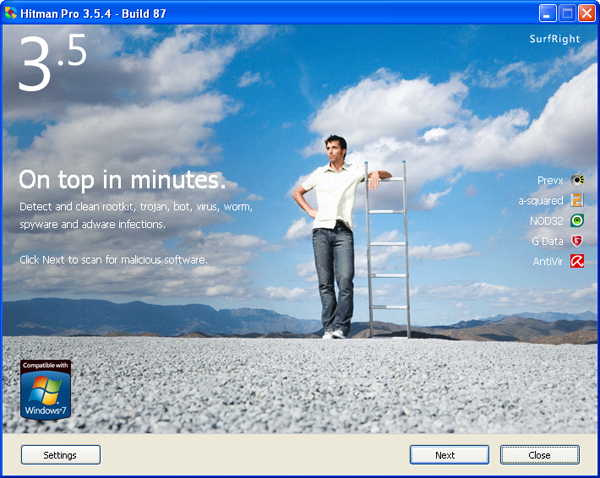Click the large 3.5 version logo
The image size is (600, 478).
coord(53,67)
